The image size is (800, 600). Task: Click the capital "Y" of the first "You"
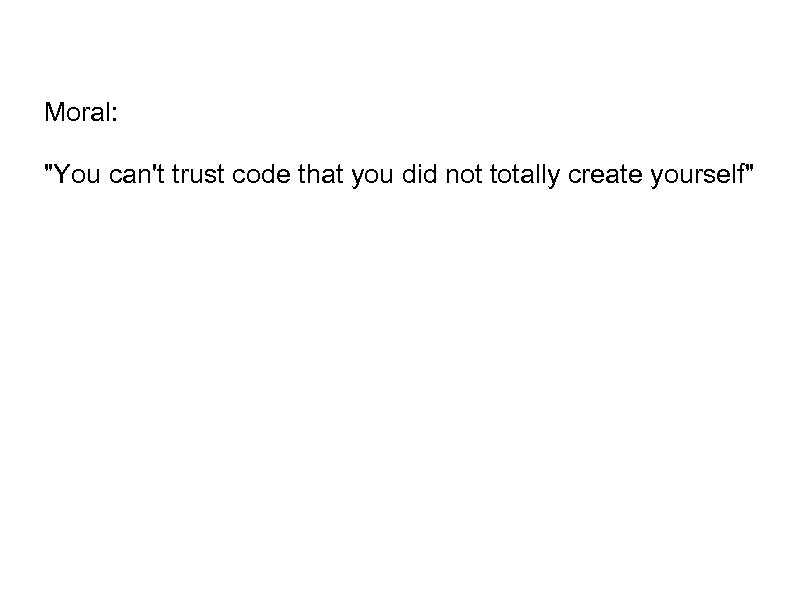coord(61,177)
